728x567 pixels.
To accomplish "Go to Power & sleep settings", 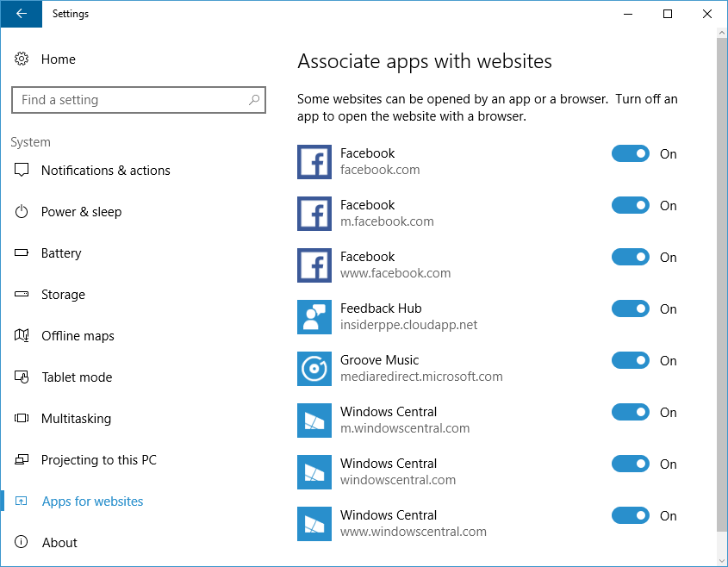I will pos(81,212).
